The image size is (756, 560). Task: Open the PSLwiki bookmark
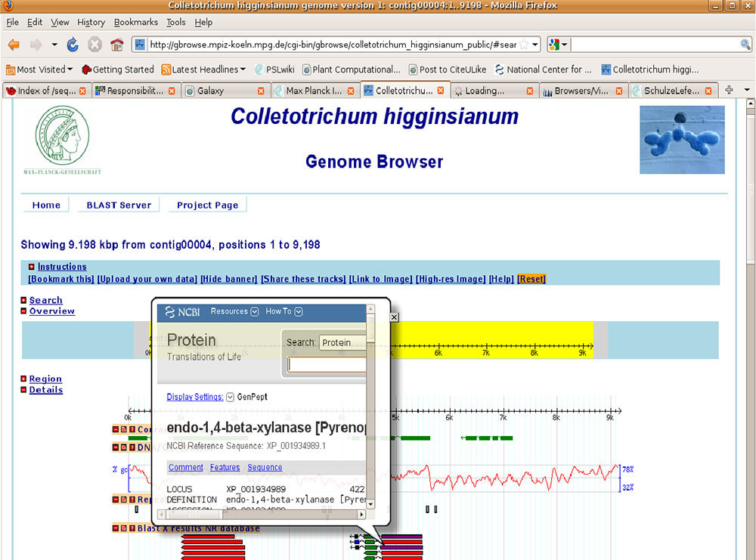(274, 70)
